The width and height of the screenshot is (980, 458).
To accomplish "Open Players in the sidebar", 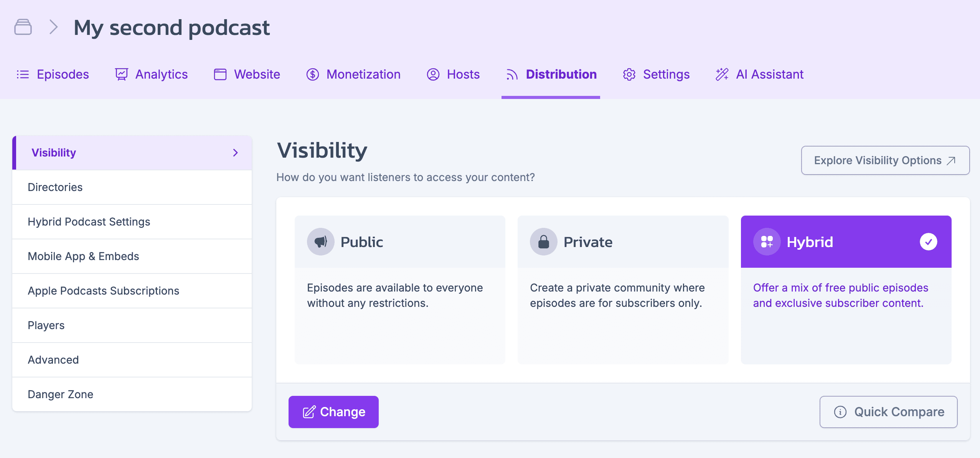I will 132,325.
